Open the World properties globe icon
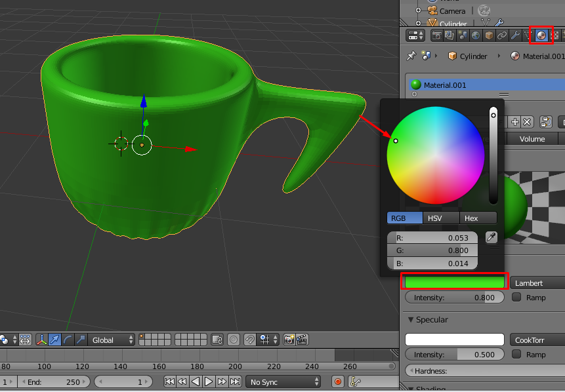 coord(475,35)
